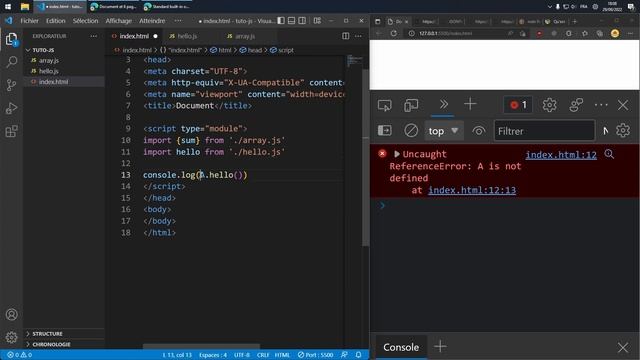The image size is (640, 360).
Task: Click the DevTools feedback people icon
Action: pyautogui.click(x=576, y=105)
